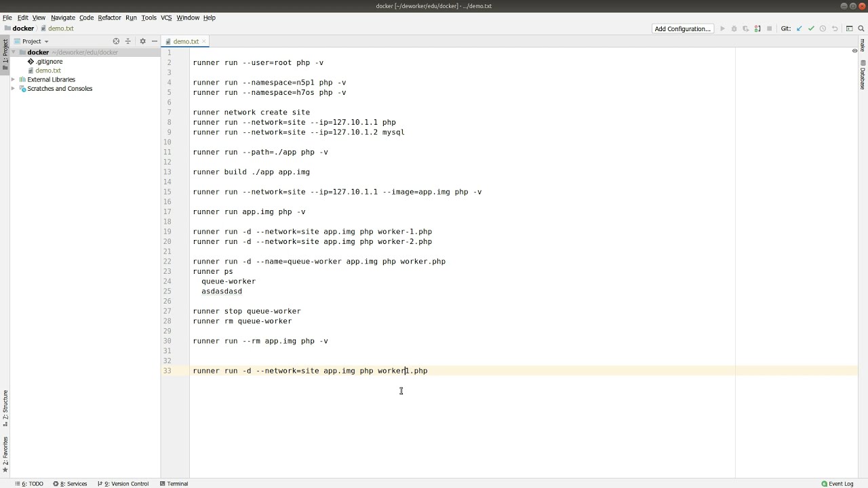
Task: Expand Scratches and Consoles node arrow
Action: click(13, 89)
